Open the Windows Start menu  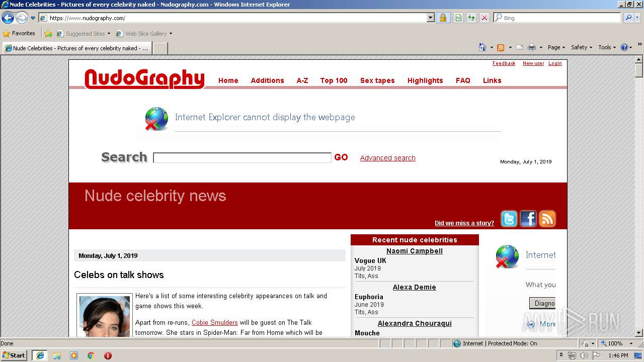coord(14,355)
